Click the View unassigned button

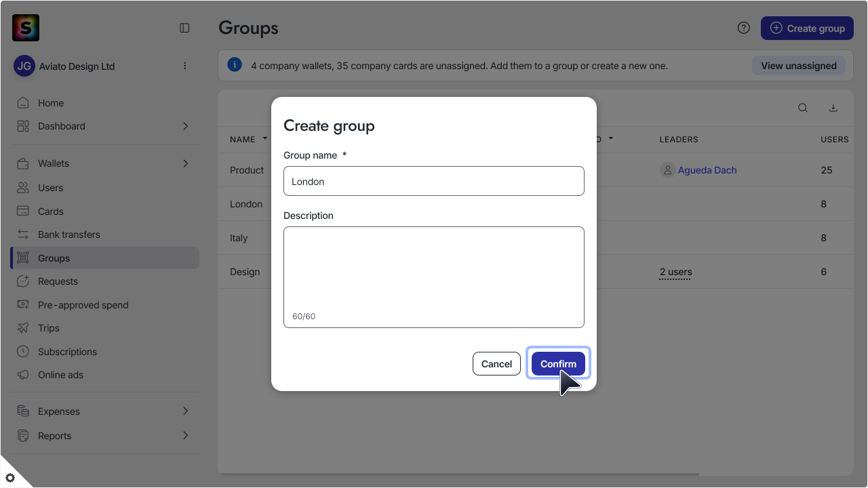coord(798,66)
